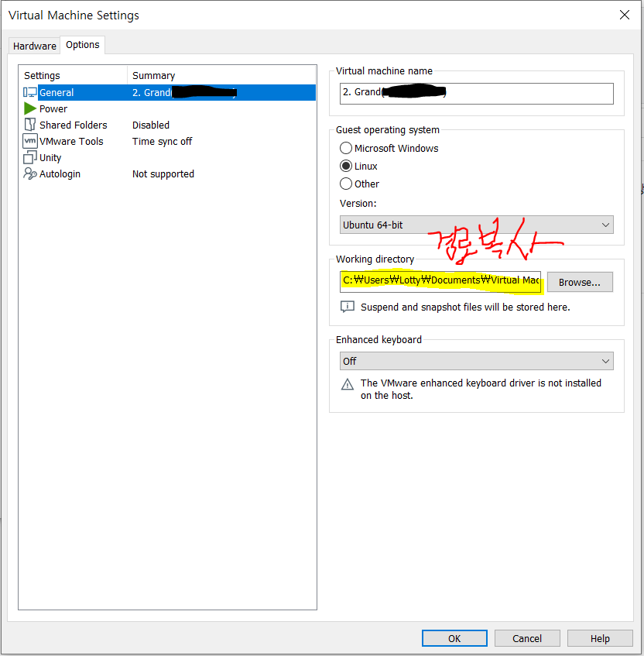Image resolution: width=644 pixels, height=656 pixels.
Task: Click the Summary column header
Action: tap(221, 76)
